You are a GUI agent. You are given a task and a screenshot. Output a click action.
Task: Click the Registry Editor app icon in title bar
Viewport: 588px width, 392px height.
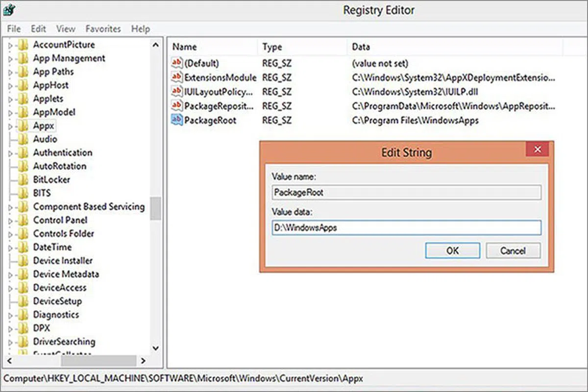[10, 10]
